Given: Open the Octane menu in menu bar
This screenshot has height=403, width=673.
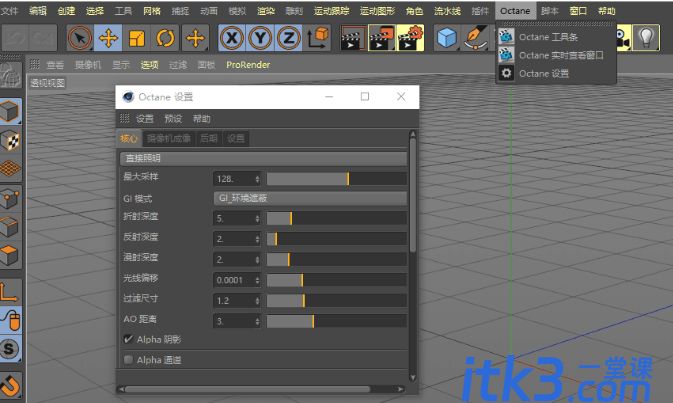Looking at the screenshot, I should [x=515, y=11].
